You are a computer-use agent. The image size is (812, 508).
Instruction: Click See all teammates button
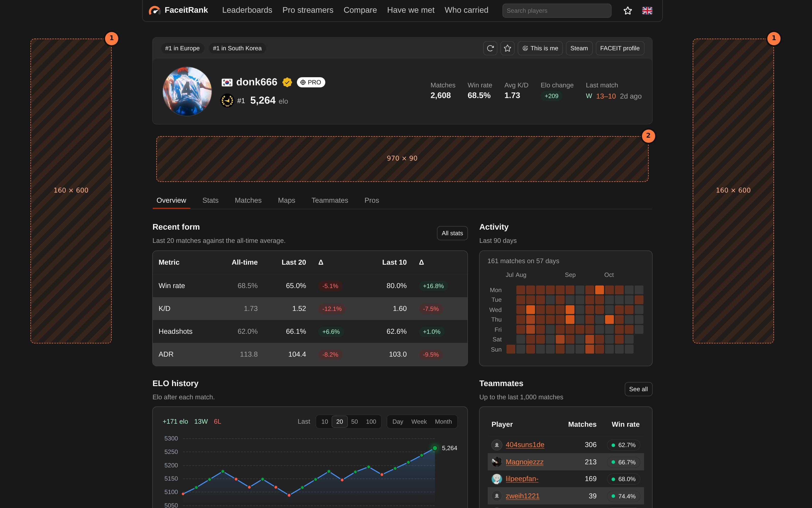(638, 389)
